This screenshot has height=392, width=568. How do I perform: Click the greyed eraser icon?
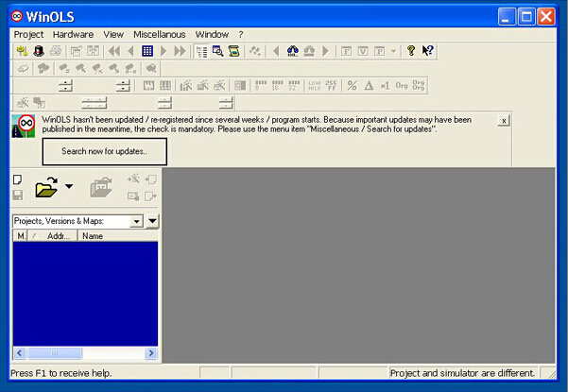point(23,68)
